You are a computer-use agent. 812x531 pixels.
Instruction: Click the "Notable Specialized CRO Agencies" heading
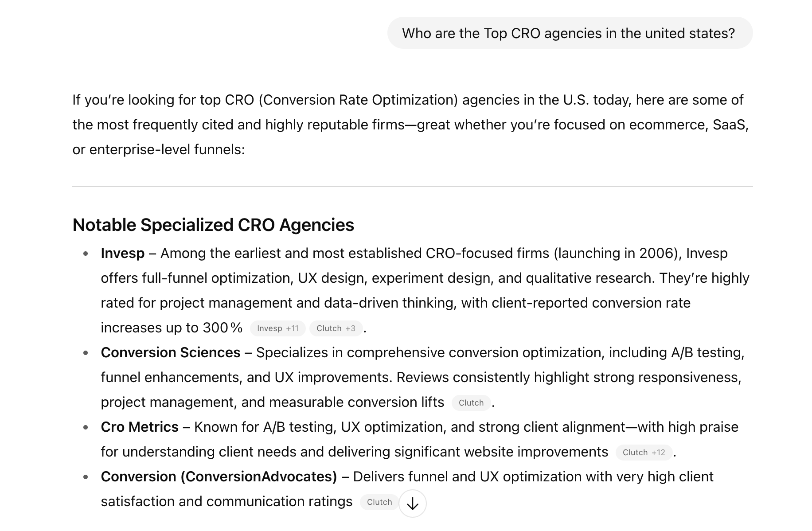pos(213,225)
